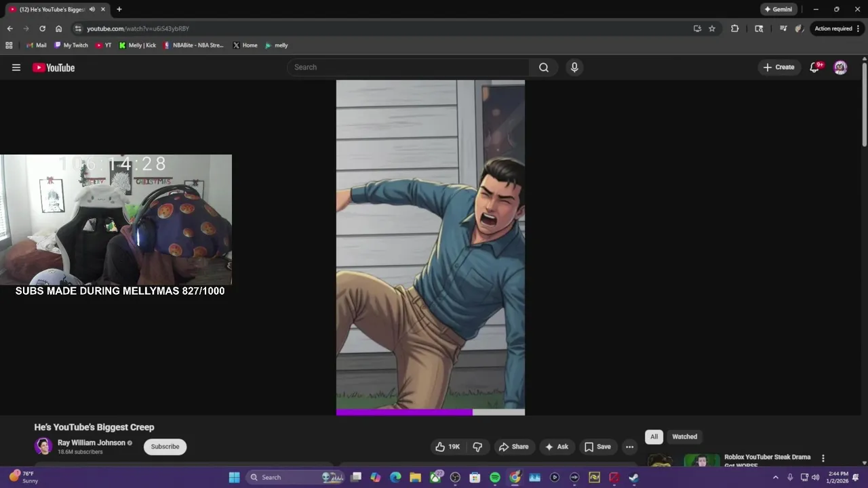Seek using the purple video progress bar
The image size is (868, 488).
coord(431,412)
